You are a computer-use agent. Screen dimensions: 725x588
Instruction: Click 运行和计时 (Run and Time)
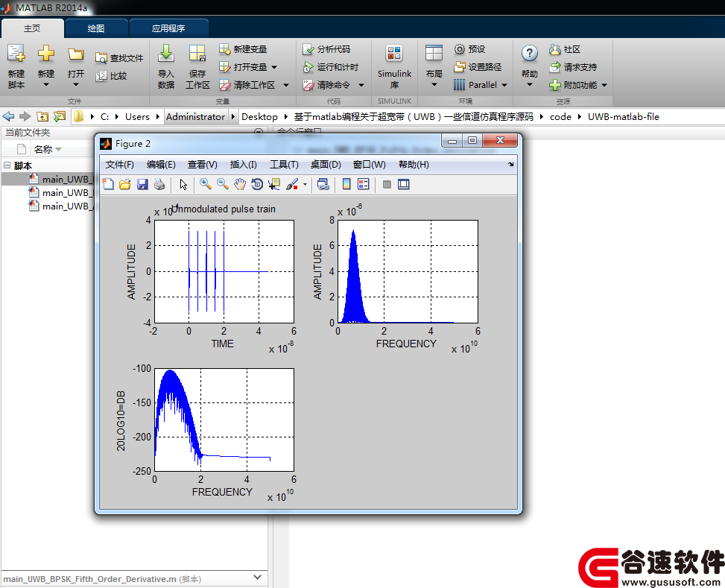pos(331,67)
